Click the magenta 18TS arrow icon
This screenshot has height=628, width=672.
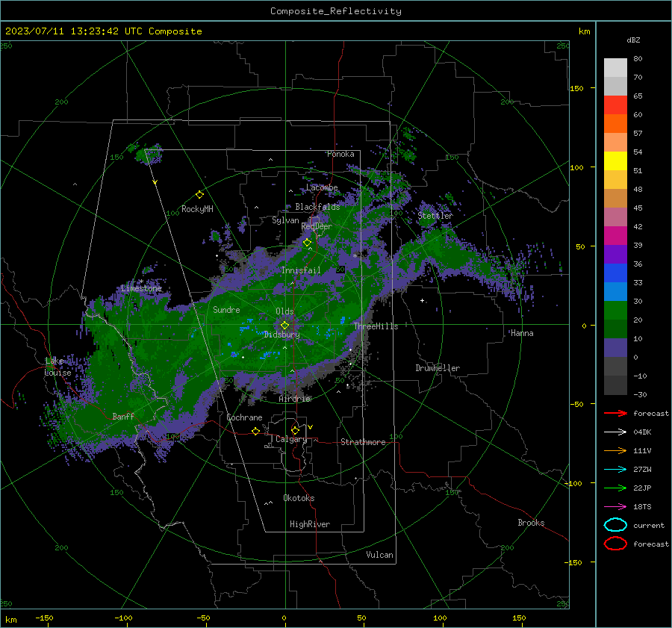click(615, 507)
